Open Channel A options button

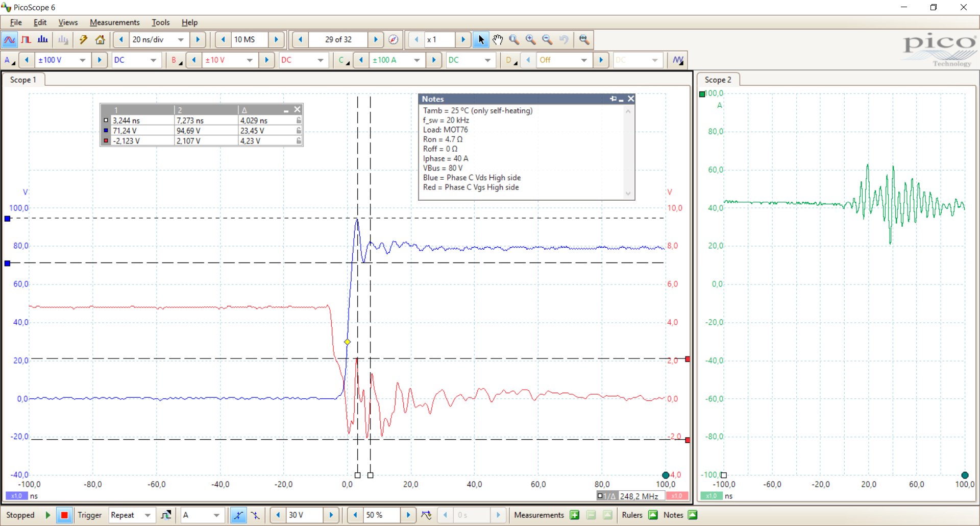pos(9,60)
